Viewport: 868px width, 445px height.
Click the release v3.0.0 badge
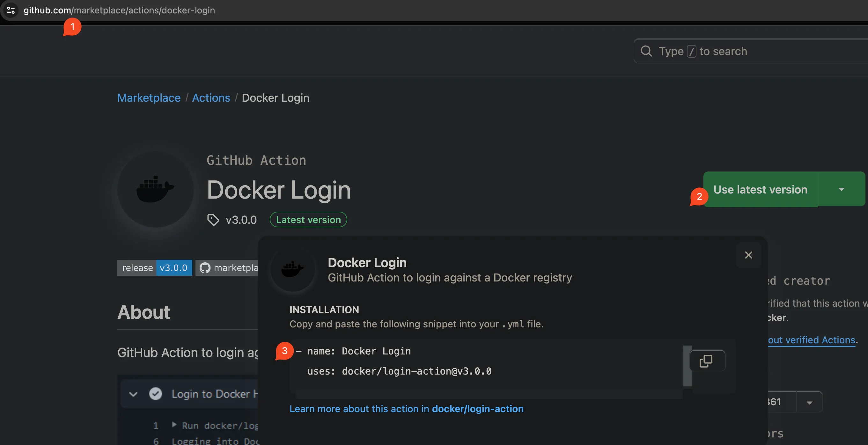coord(155,268)
